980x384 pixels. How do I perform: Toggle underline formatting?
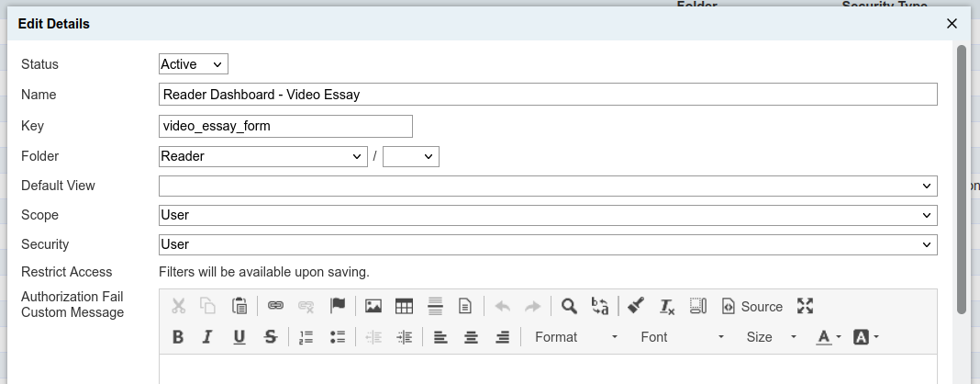239,337
